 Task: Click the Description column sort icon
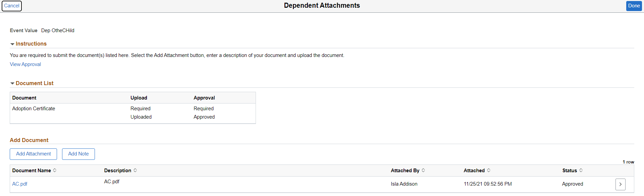pos(135,170)
